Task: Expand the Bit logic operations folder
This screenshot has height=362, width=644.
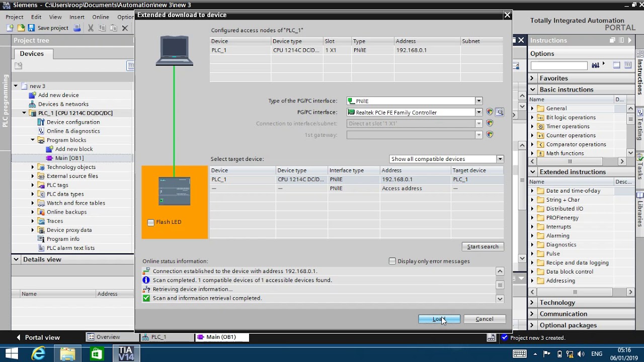Action: coord(532,118)
